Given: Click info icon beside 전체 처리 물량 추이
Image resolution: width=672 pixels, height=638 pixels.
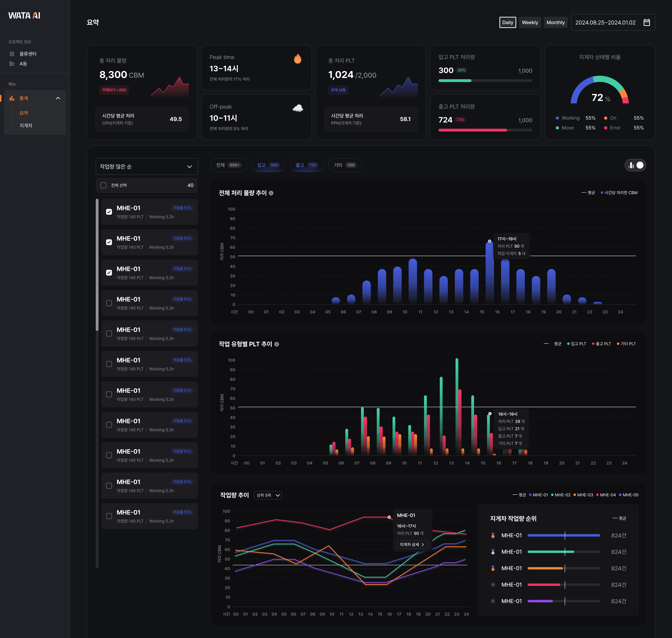Looking at the screenshot, I should tap(271, 193).
